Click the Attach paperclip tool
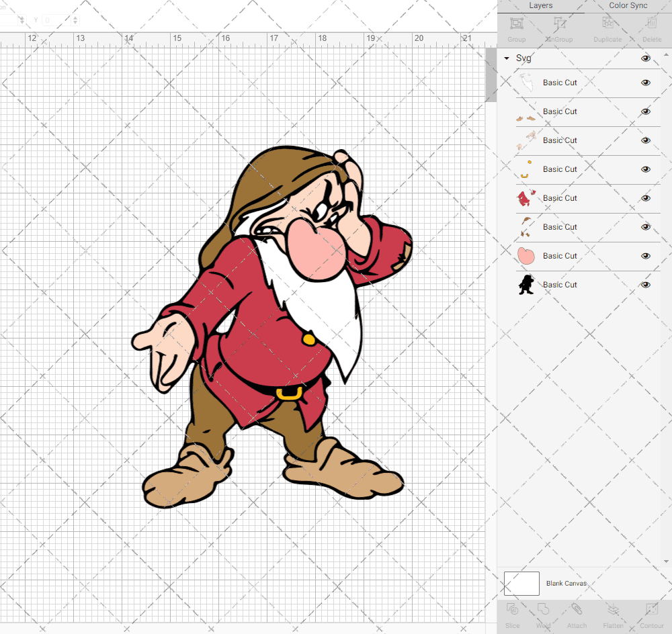672x634 pixels. [x=577, y=609]
